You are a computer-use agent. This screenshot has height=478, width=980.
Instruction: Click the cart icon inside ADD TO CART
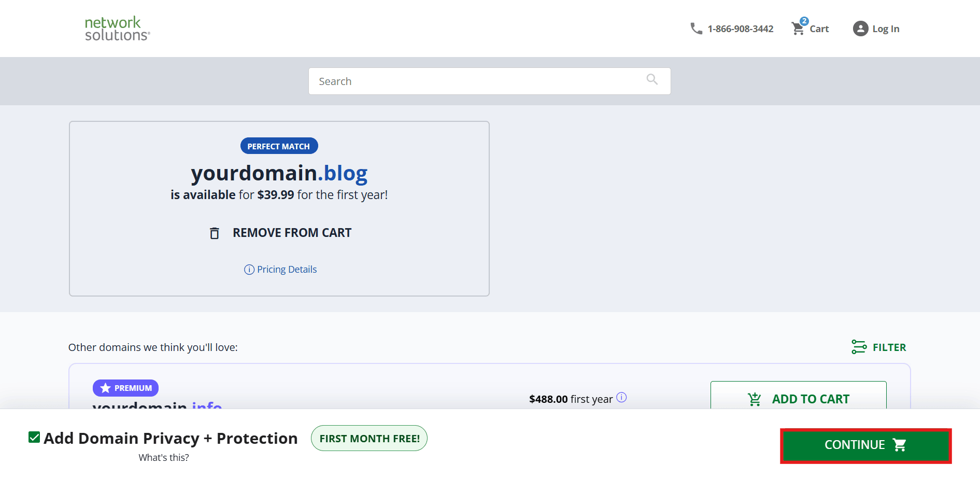(755, 399)
